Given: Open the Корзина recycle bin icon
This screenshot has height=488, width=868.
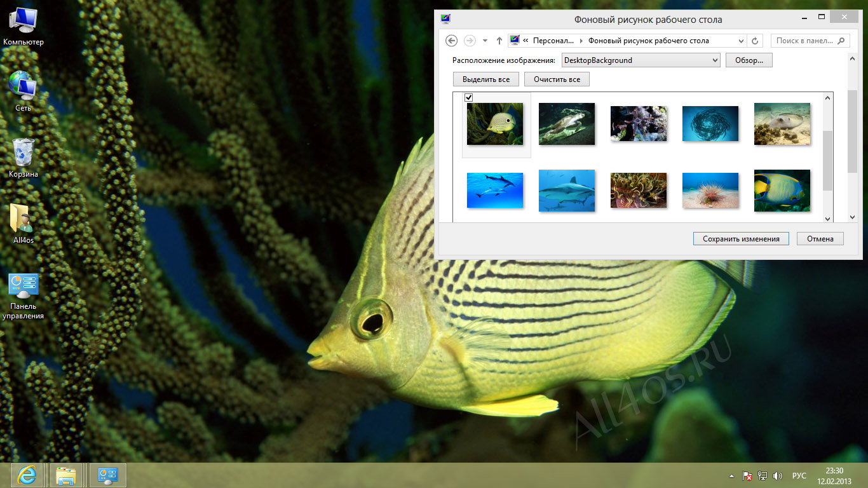Looking at the screenshot, I should (23, 158).
